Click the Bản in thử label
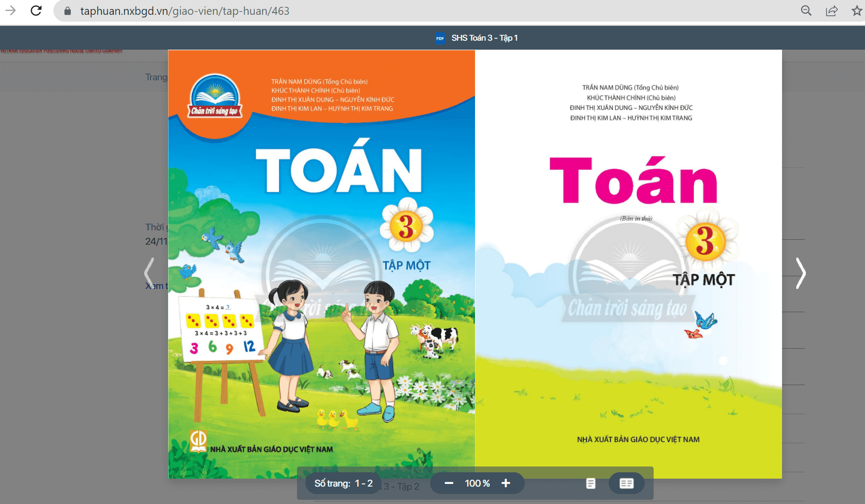The width and height of the screenshot is (865, 504). [x=636, y=218]
